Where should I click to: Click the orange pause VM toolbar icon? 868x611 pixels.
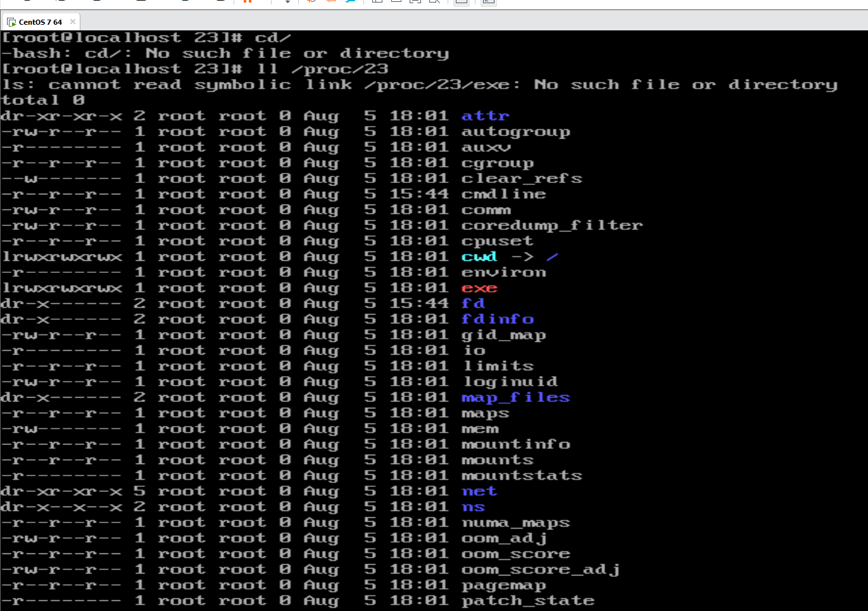tap(248, 1)
